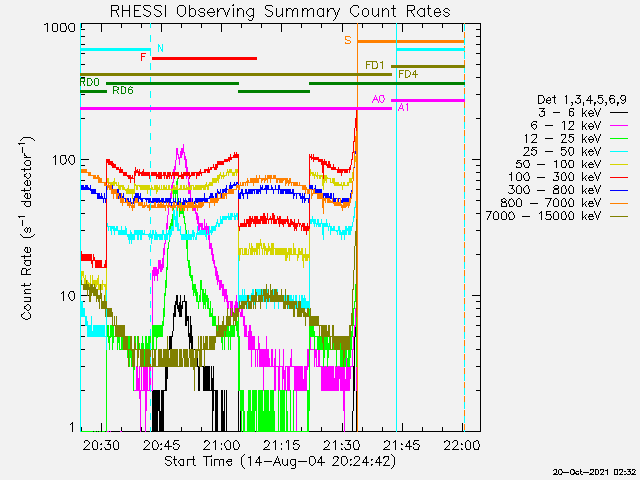Click the red flare interval bar next to 'F'
640x480 pixels.
(204, 58)
